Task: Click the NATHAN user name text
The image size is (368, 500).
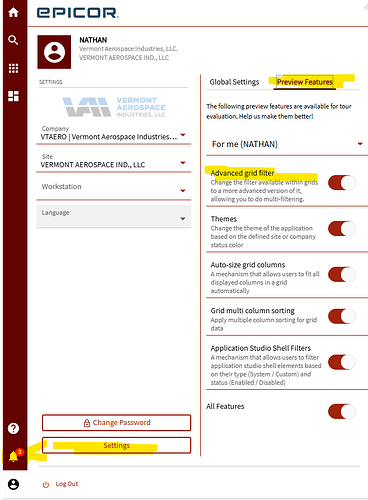Action: [93, 40]
